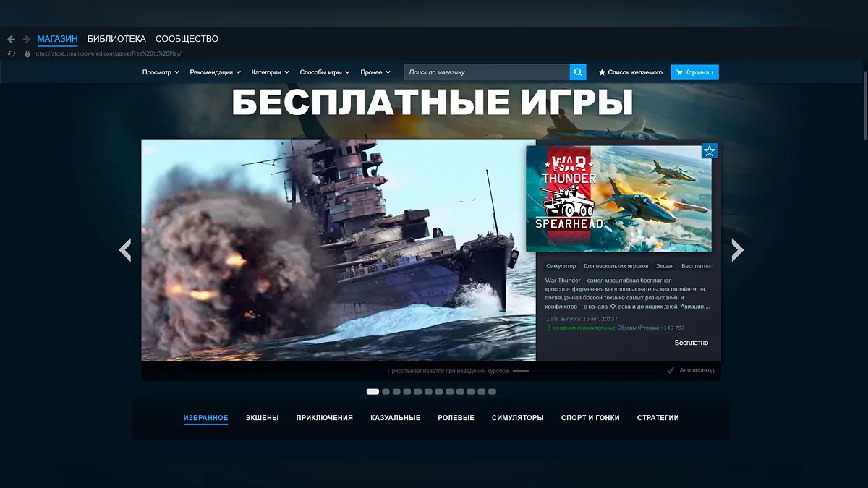Click the magnifier search button
The image size is (868, 488).
pyautogui.click(x=578, y=72)
